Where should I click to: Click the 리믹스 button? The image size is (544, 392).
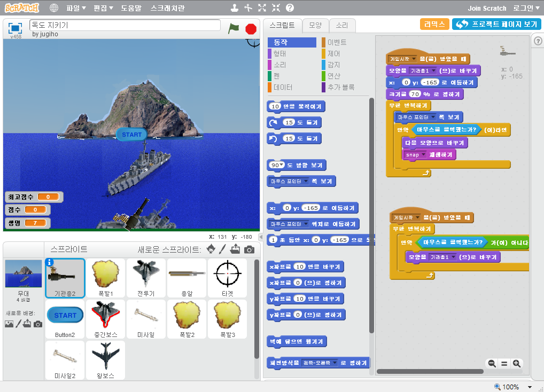[x=434, y=24]
